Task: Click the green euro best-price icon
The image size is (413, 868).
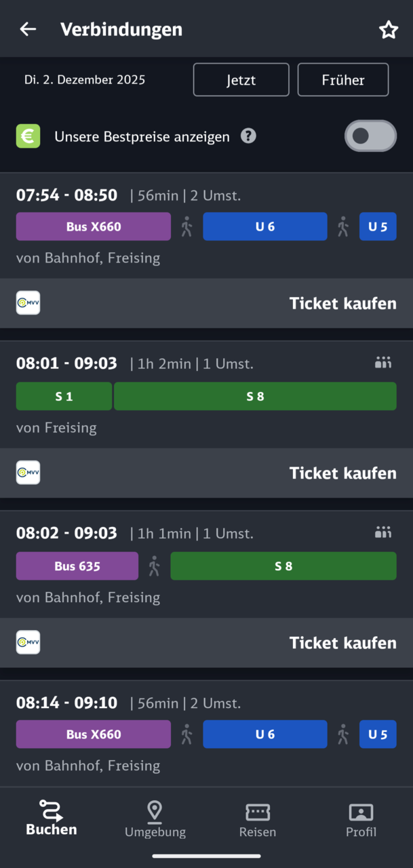Action: click(28, 136)
